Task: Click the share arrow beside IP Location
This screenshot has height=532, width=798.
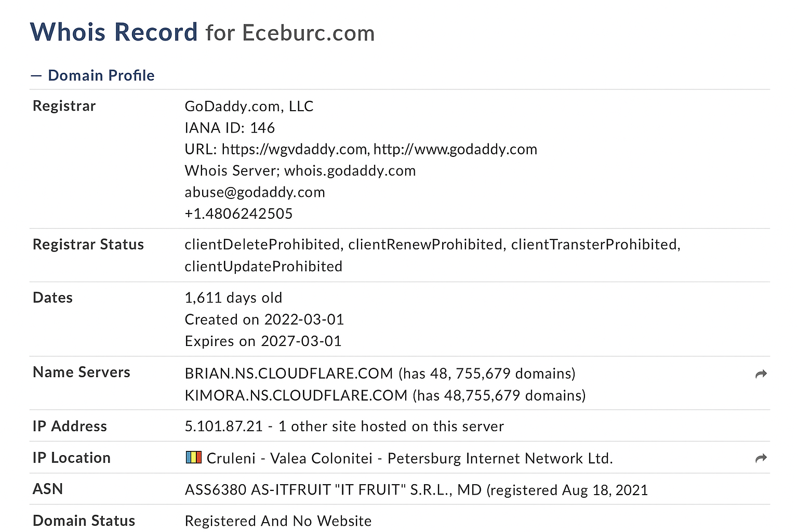Action: 761,458
